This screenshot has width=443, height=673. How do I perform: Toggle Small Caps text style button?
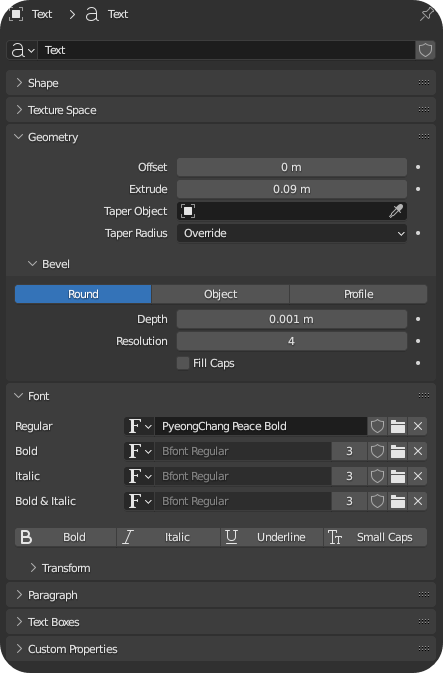point(376,537)
